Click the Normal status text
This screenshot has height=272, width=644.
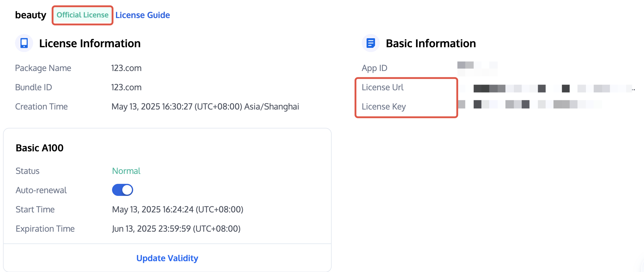click(x=126, y=171)
